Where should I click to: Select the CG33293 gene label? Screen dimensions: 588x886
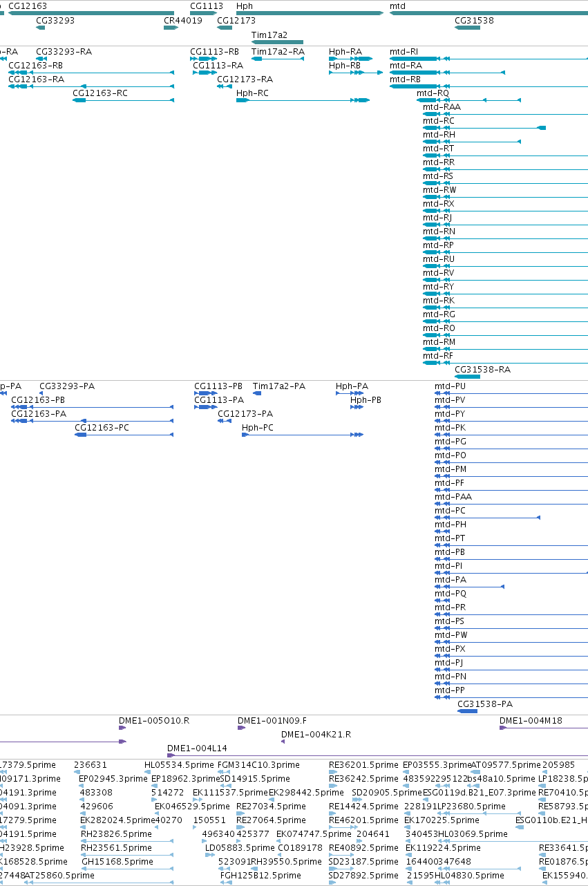coord(55,21)
